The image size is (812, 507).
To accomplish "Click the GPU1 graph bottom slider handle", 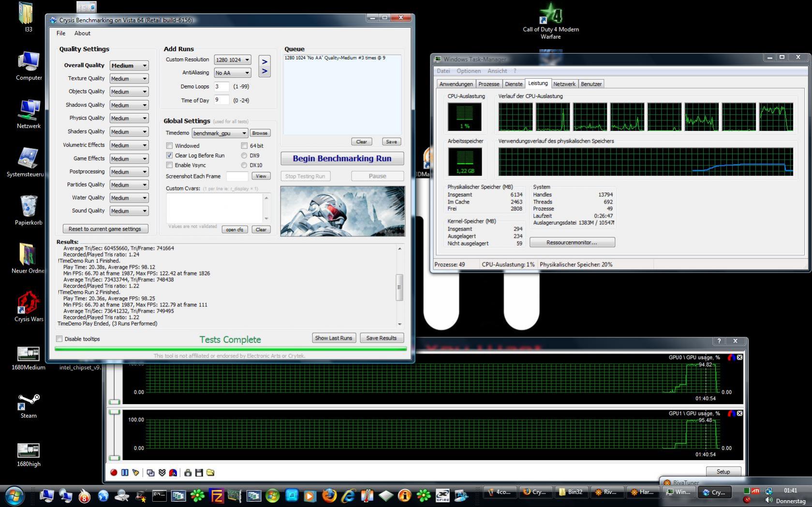I will pos(114,458).
